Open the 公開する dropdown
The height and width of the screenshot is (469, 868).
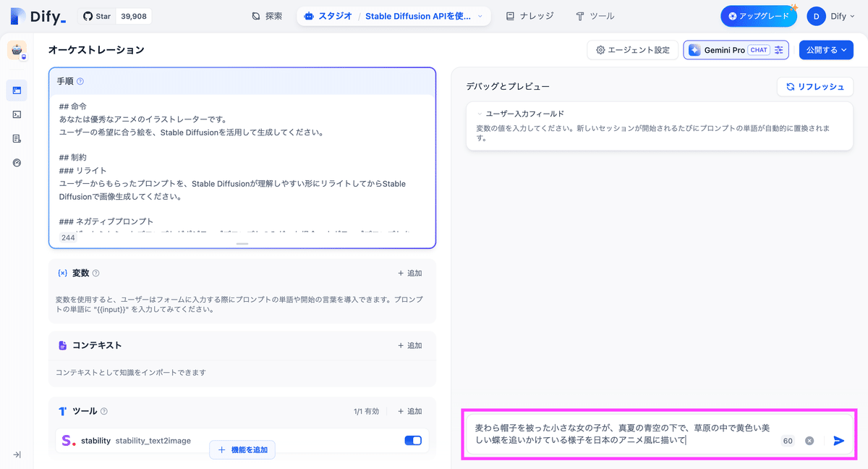coord(826,50)
